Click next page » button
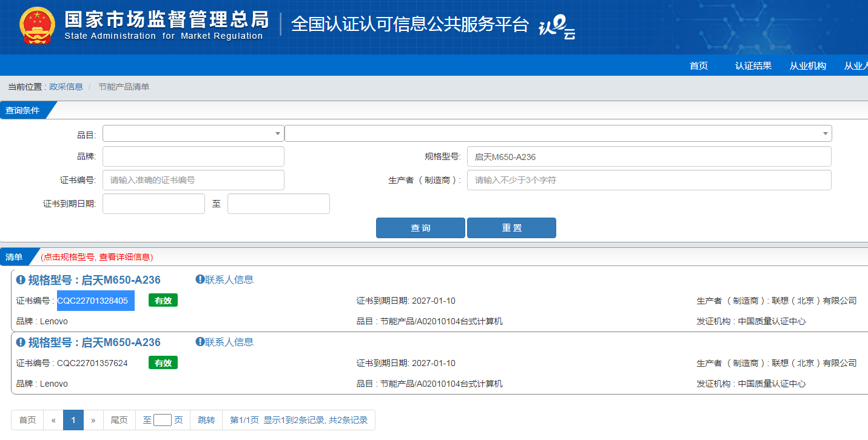 pyautogui.click(x=93, y=420)
